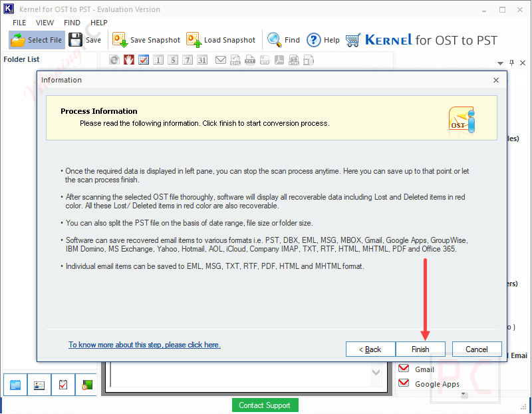Open the right pane dropdown arrow
The width and height of the screenshot is (532, 414).
coord(500,63)
